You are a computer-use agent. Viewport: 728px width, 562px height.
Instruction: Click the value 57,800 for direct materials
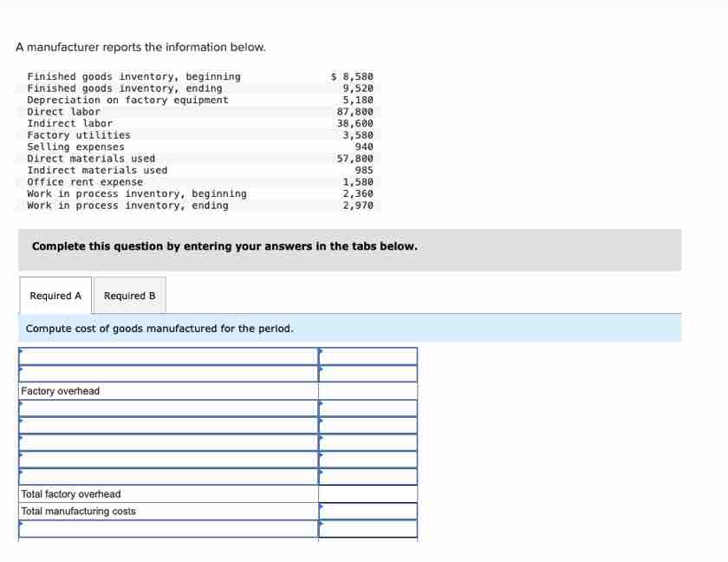355,159
